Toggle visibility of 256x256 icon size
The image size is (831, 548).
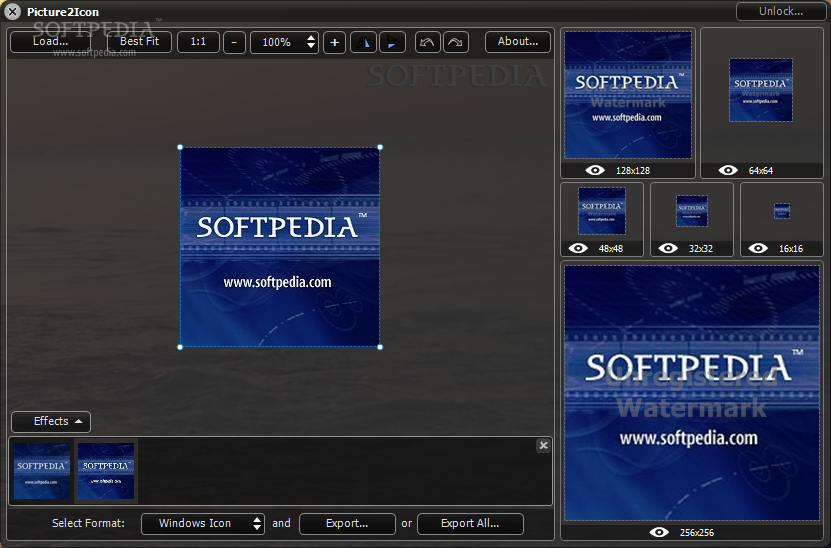click(659, 532)
